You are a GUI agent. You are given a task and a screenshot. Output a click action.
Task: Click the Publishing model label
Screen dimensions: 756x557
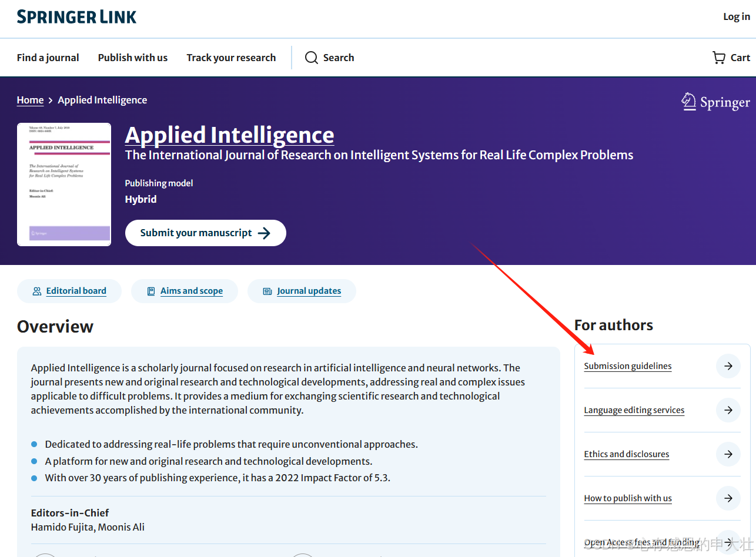159,183
